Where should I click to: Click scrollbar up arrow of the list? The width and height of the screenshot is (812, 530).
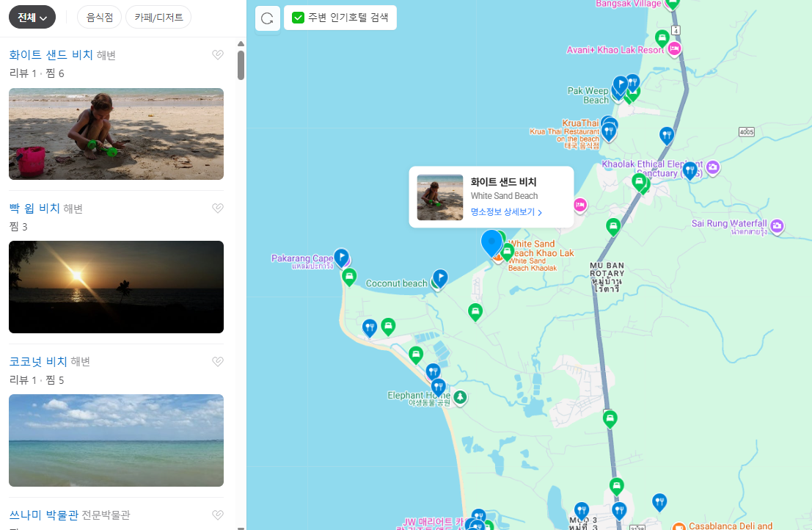click(x=241, y=43)
